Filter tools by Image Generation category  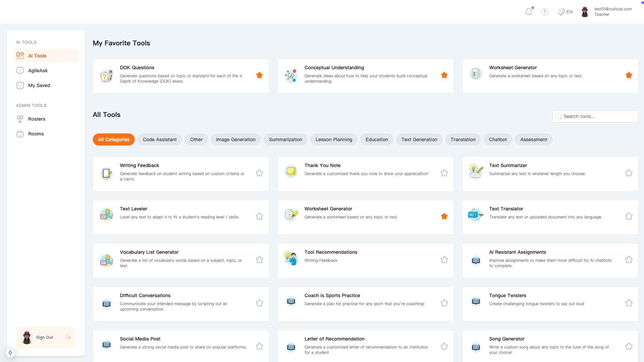(235, 139)
